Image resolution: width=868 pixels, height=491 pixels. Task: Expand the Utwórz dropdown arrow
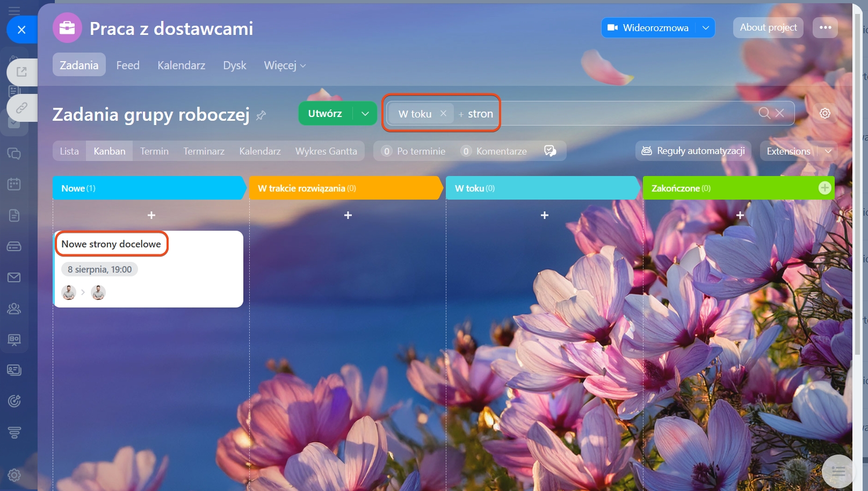point(365,113)
